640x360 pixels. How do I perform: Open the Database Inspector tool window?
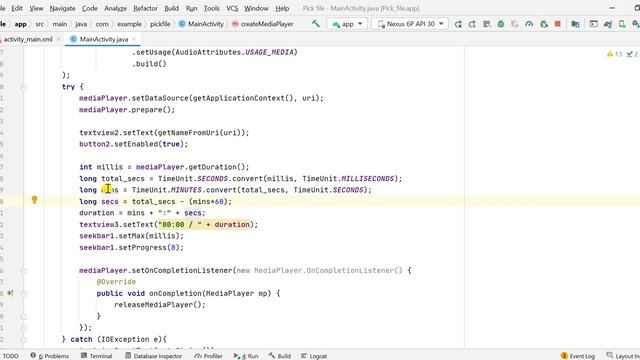tap(153, 356)
